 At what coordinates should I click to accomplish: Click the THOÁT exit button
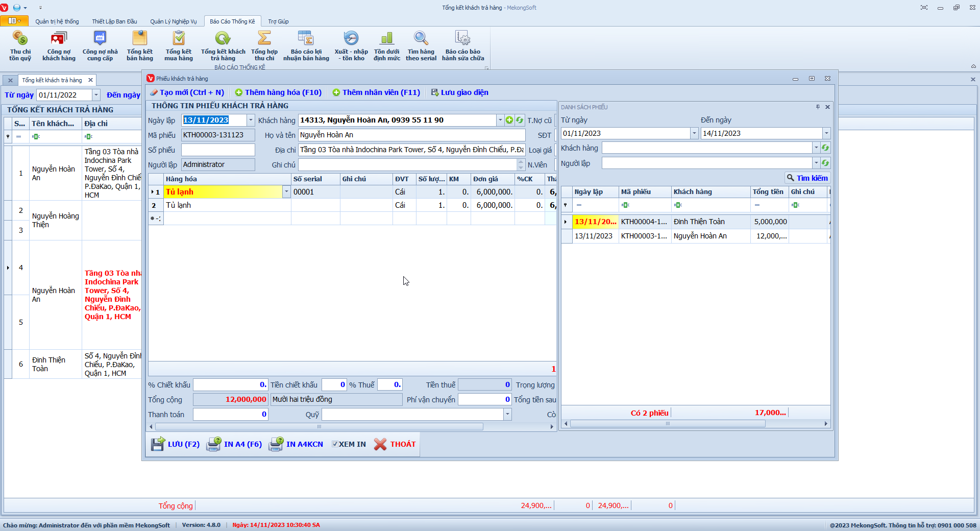395,444
